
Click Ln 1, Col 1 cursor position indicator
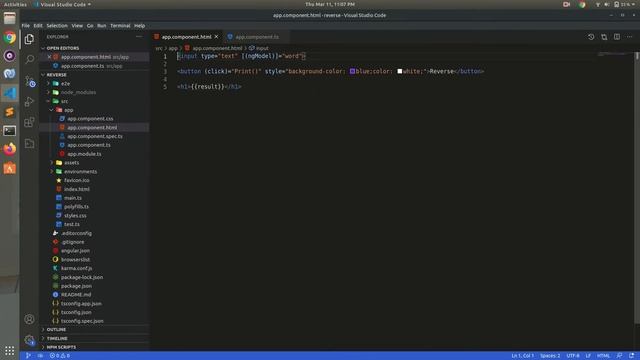[x=522, y=356]
